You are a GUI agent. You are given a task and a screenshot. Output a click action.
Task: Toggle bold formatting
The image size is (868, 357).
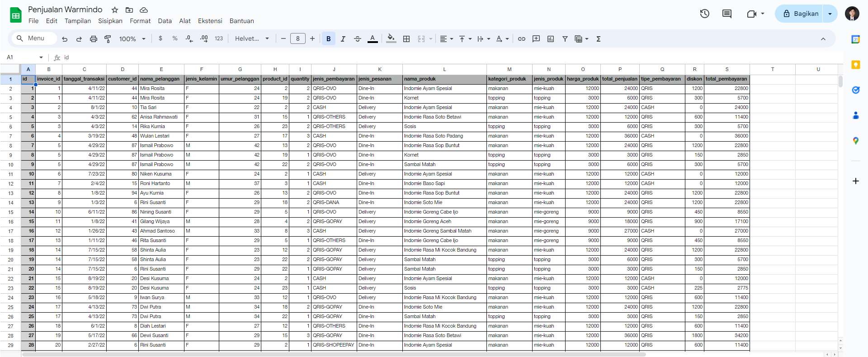(x=329, y=39)
